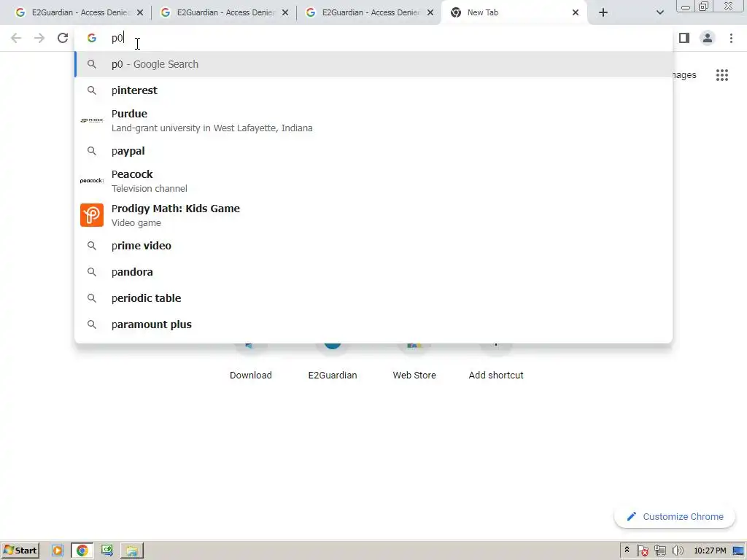Close the New Tab tab
747x560 pixels.
575,12
